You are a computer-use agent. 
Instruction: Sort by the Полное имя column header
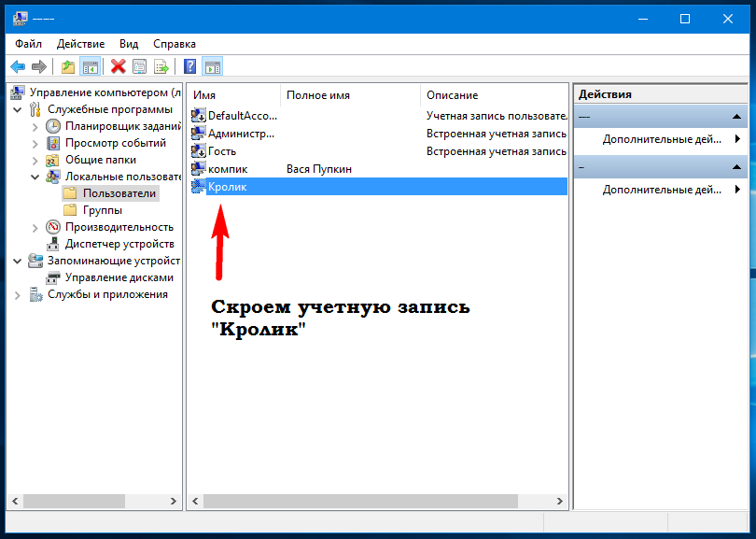350,95
